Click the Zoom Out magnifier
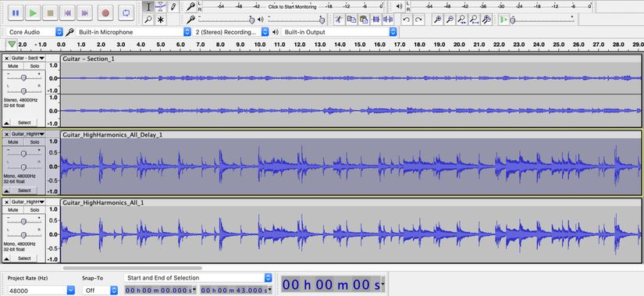Screen dimensions: 644x296 tap(450, 20)
